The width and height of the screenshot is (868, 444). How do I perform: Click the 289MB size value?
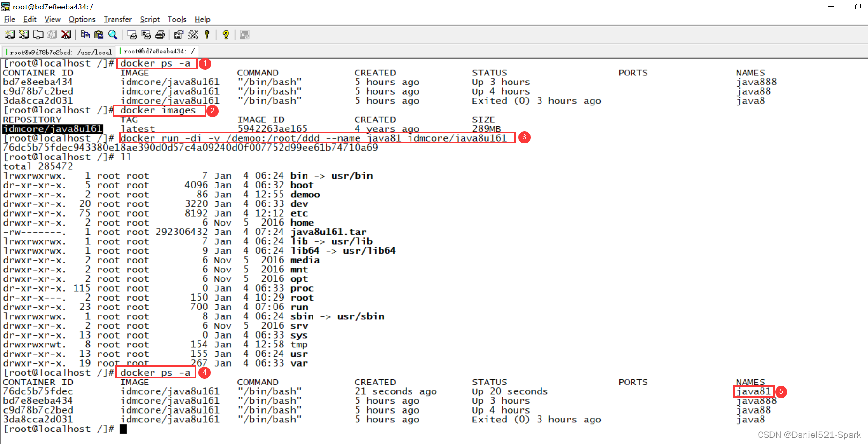point(487,129)
